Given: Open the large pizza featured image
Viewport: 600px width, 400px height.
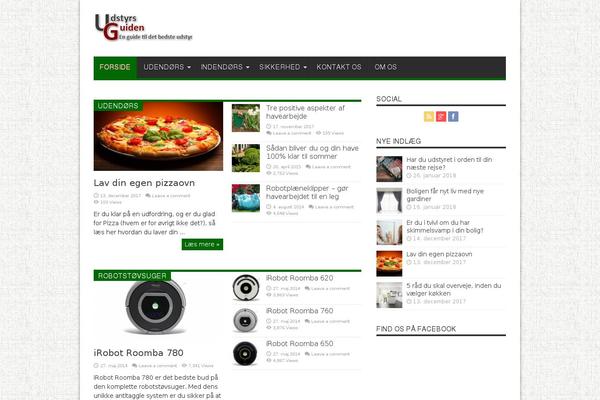Looking at the screenshot, I should point(158,136).
